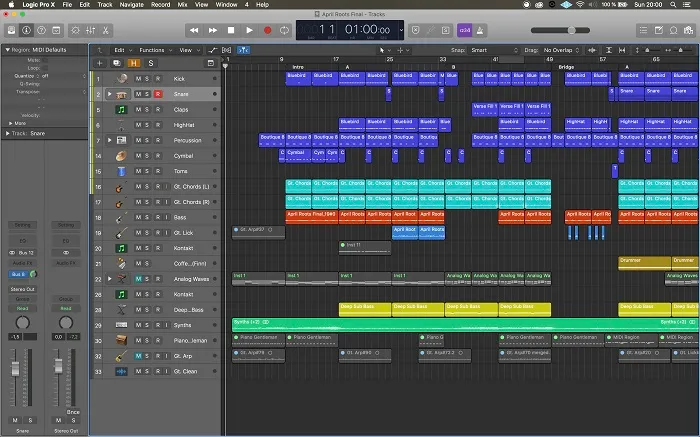700x437 pixels.
Task: Toggle the Show Automation icon
Action: coord(213,50)
